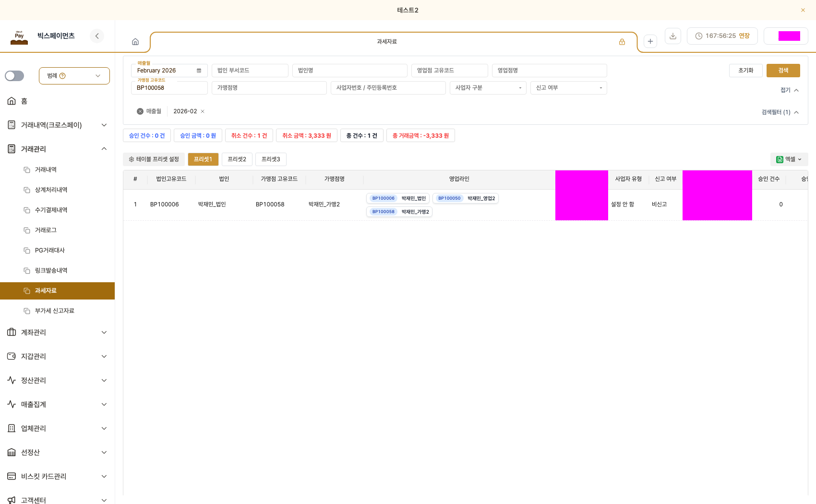This screenshot has height=504, width=816.
Task: Open the 신고 여부 dropdown
Action: tap(569, 88)
